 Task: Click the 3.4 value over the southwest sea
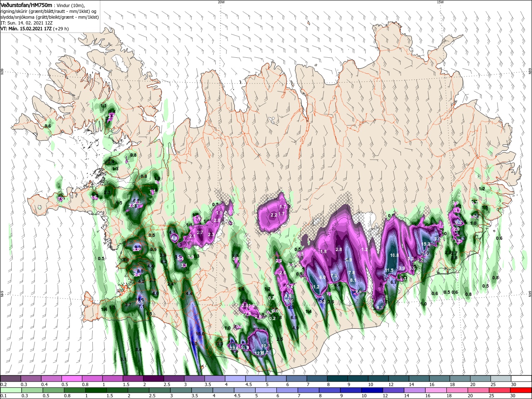(138, 350)
